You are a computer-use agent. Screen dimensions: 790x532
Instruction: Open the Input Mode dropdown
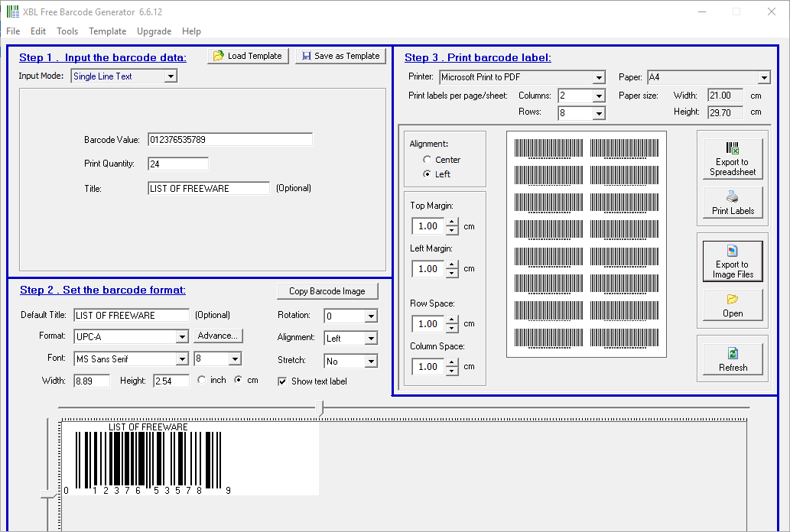click(x=171, y=76)
